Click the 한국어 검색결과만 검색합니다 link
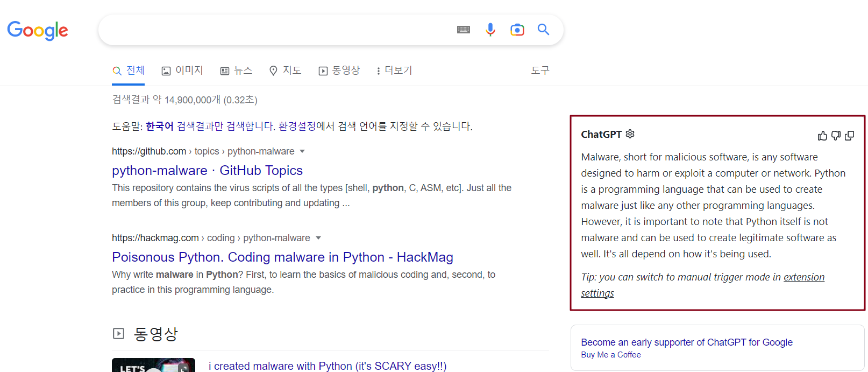This screenshot has height=372, width=868. point(210,126)
